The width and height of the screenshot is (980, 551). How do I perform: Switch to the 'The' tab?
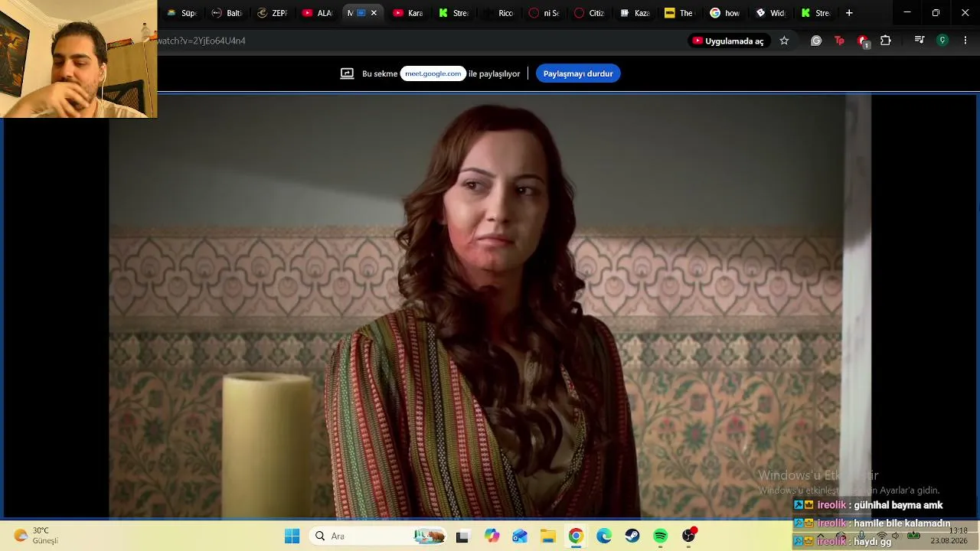678,13
